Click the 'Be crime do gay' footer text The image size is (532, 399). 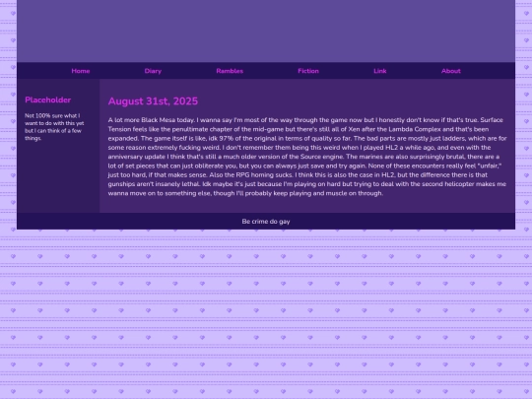266,222
